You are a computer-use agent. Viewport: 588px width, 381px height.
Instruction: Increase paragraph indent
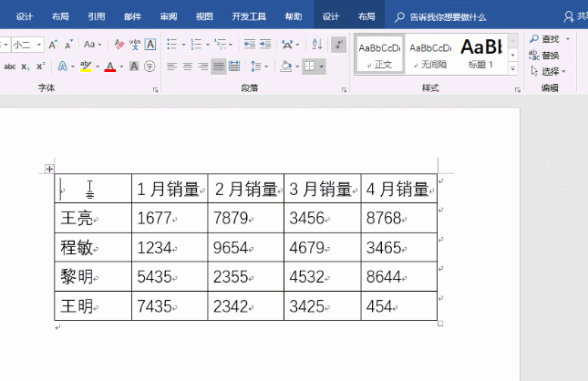coord(265,45)
